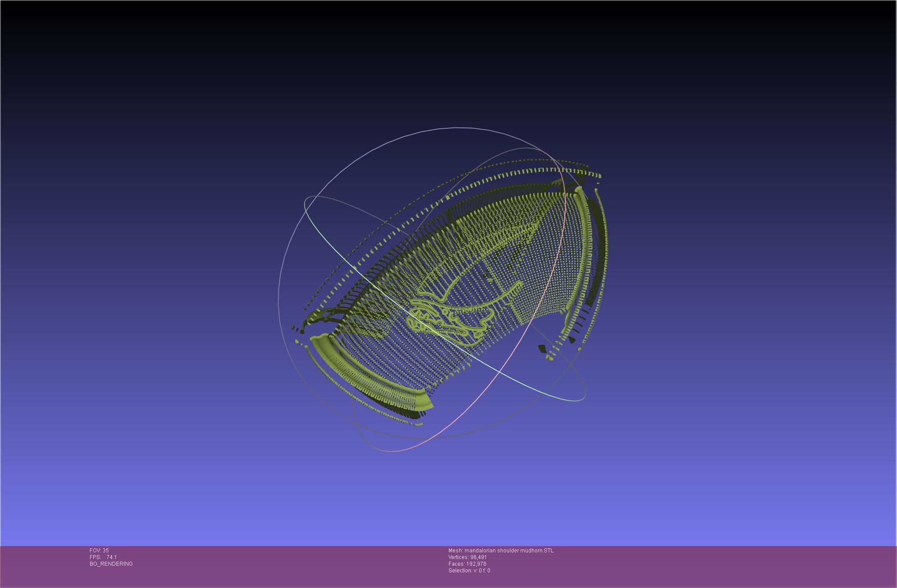Click the Vertices: 96,491 count
Screen dimensions: 897x588
tap(467, 557)
